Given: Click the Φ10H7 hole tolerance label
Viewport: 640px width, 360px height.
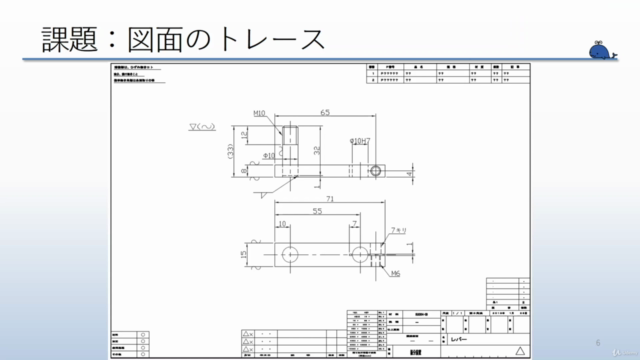Looking at the screenshot, I should coord(360,141).
